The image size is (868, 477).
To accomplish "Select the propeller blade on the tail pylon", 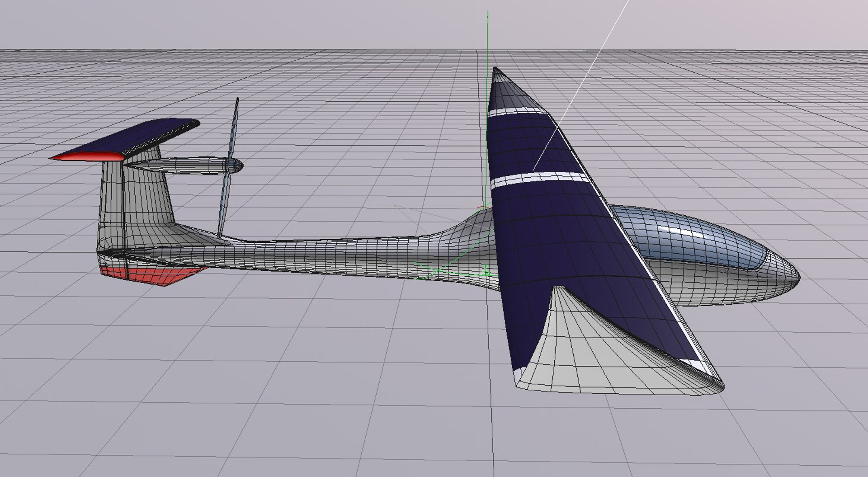I will (228, 168).
